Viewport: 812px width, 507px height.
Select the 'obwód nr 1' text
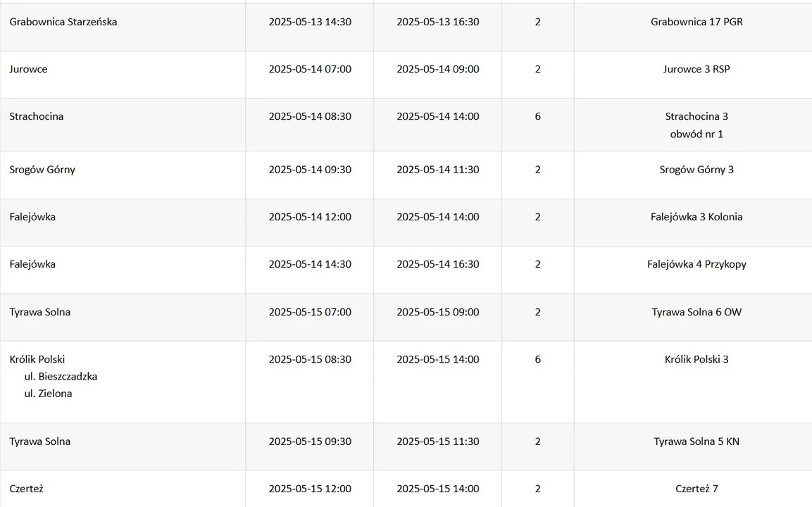pos(697,134)
